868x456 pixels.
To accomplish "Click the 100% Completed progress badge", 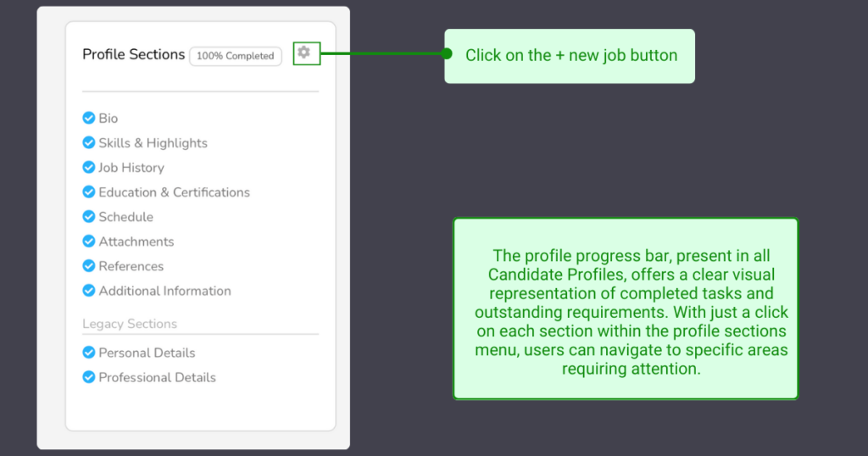I will (236, 56).
